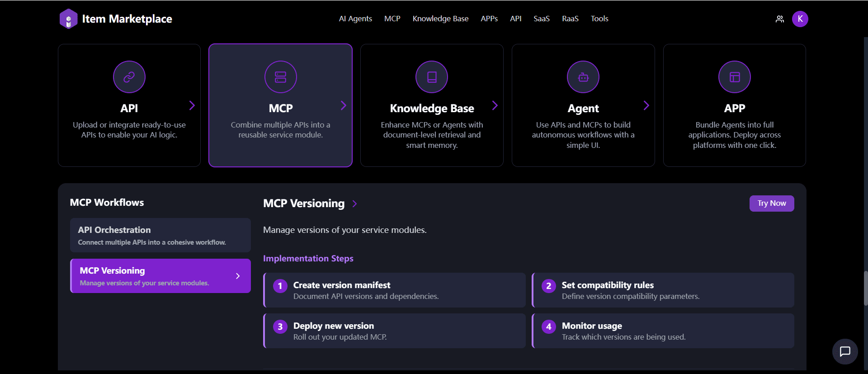Click 'Roll out your updated MCP.' text
This screenshot has height=374, width=868.
[x=340, y=337]
